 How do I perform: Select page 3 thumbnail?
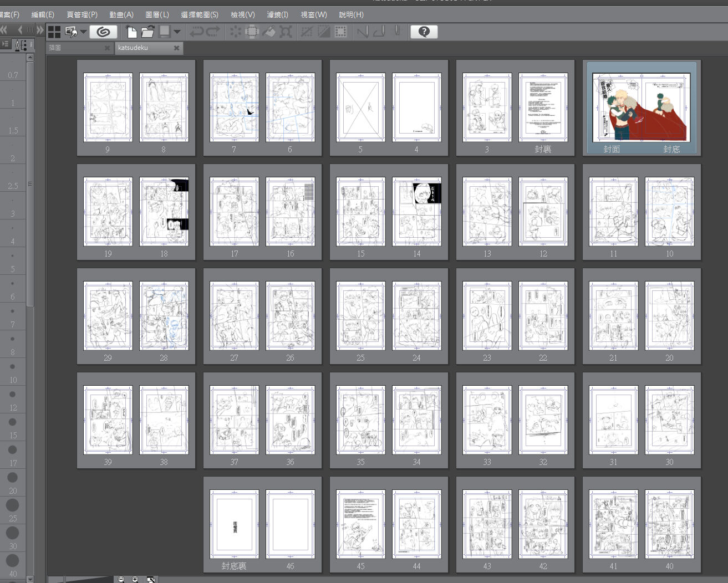(487, 108)
